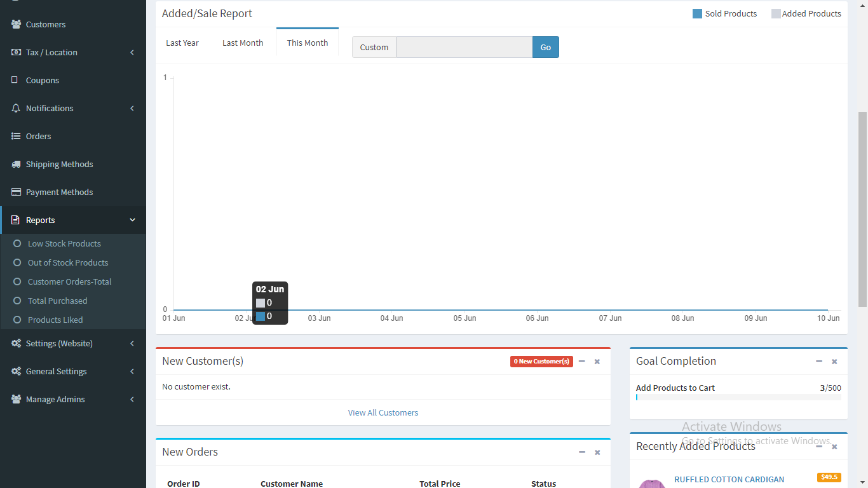Click the Manage Admins users icon
Screen dimensions: 868x488
16,399
